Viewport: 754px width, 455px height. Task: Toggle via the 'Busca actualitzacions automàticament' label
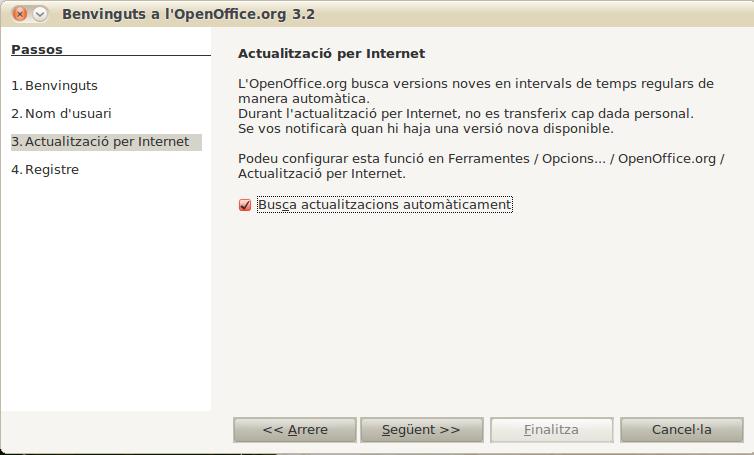[x=385, y=205]
